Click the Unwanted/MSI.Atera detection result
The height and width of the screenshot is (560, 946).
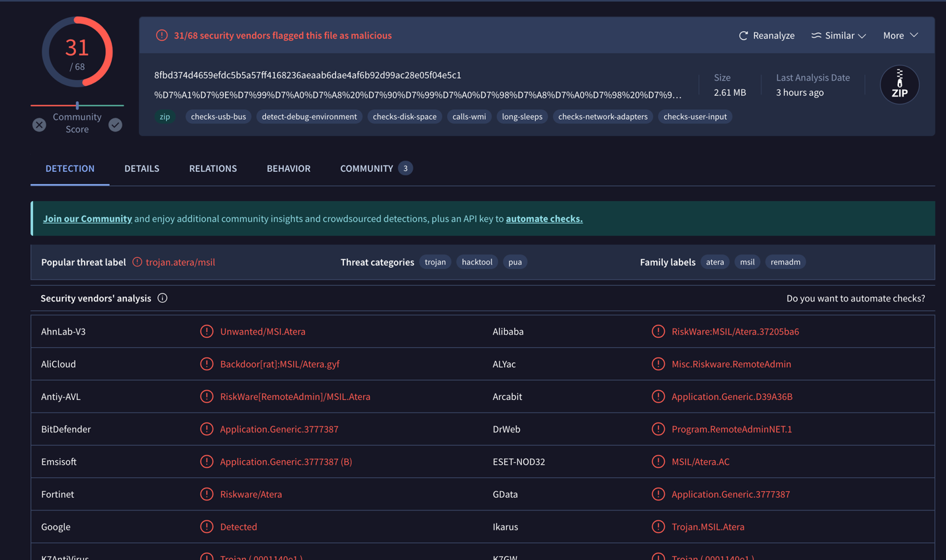pyautogui.click(x=263, y=331)
